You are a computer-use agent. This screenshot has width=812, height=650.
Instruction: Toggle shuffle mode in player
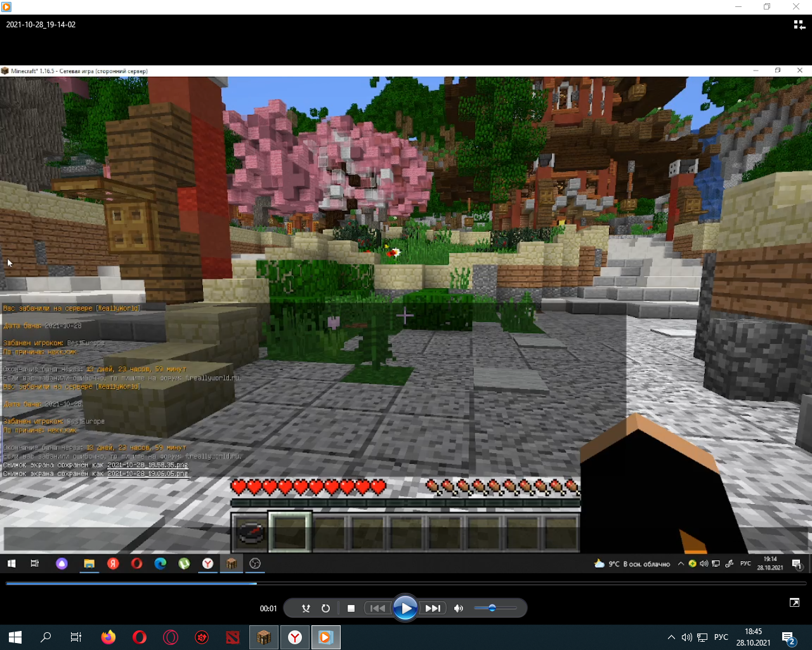pos(306,608)
